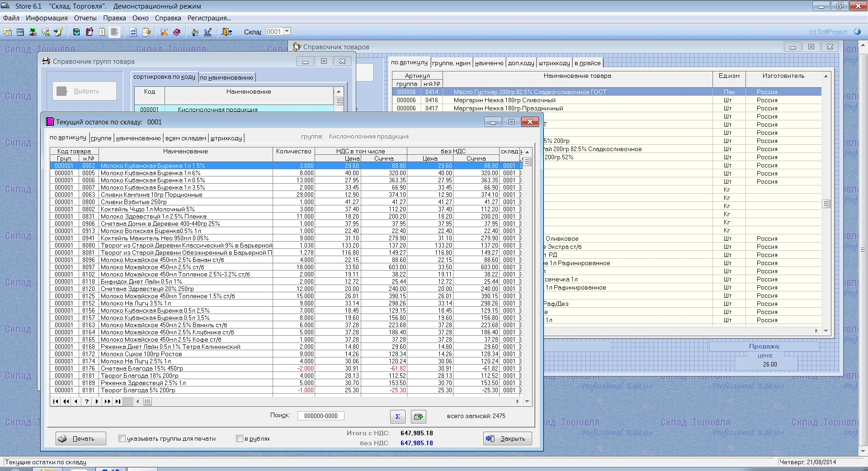The width and height of the screenshot is (868, 471).
Task: Click the sigma sum totals button
Action: pyautogui.click(x=397, y=416)
